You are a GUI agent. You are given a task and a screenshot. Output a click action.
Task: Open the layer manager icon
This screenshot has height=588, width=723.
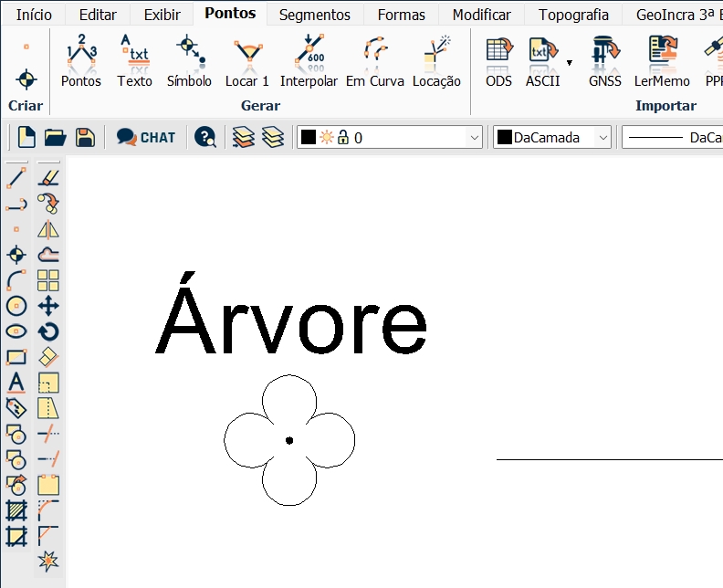coord(244,138)
